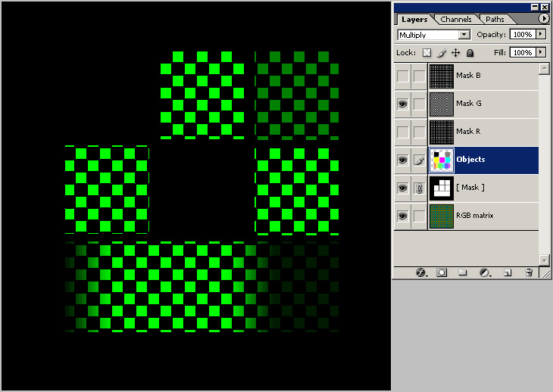Select layer named Mask R
Screen dimensions: 553x392
coord(468,132)
